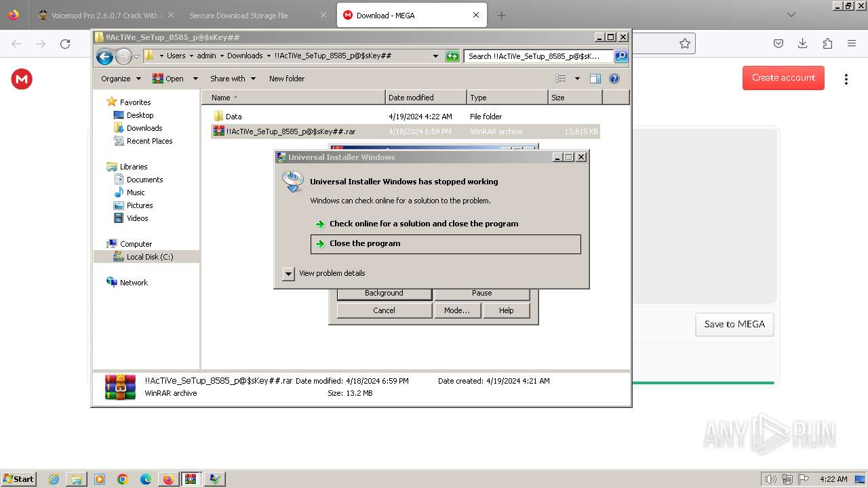
Task: Sort by the Date modified column header
Action: tap(426, 98)
